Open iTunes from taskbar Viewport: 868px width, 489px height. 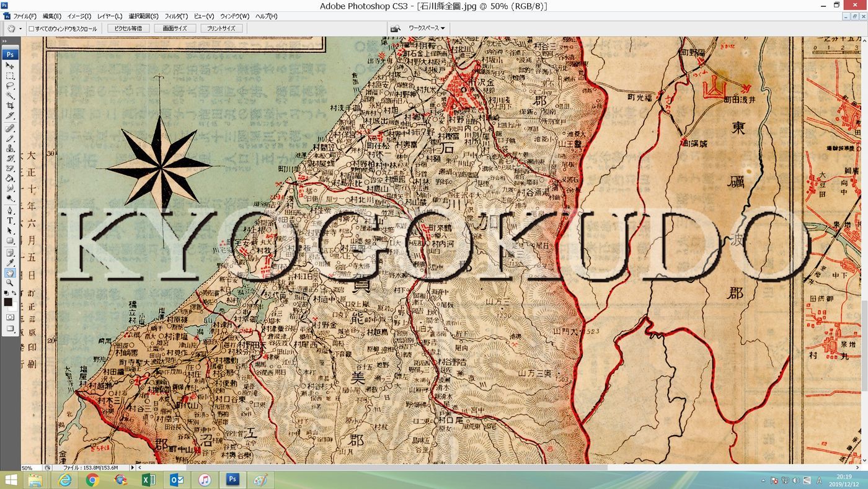[x=205, y=480]
